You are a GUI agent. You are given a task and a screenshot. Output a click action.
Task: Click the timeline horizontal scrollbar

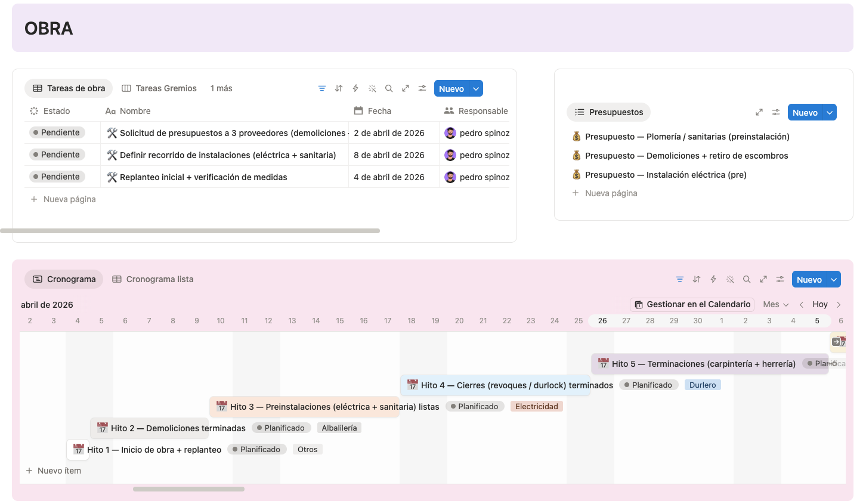pyautogui.click(x=188, y=489)
